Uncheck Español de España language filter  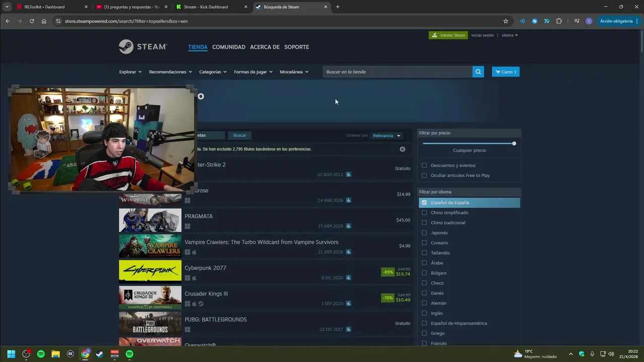(x=424, y=203)
